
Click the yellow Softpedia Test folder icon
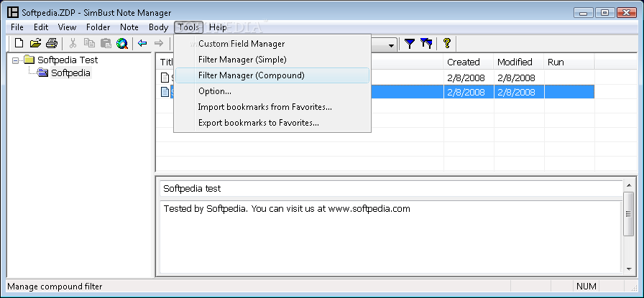[29, 60]
